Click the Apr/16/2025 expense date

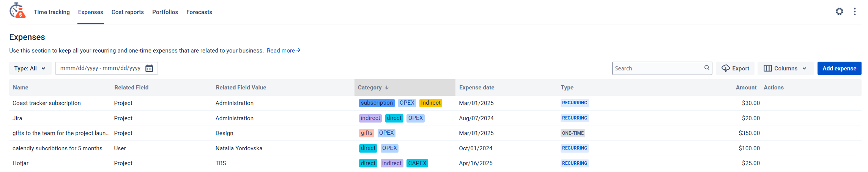tap(476, 163)
